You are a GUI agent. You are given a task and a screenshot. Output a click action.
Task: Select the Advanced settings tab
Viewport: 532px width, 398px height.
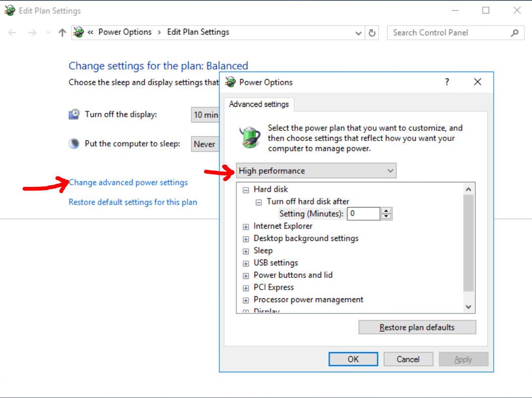coord(259,104)
